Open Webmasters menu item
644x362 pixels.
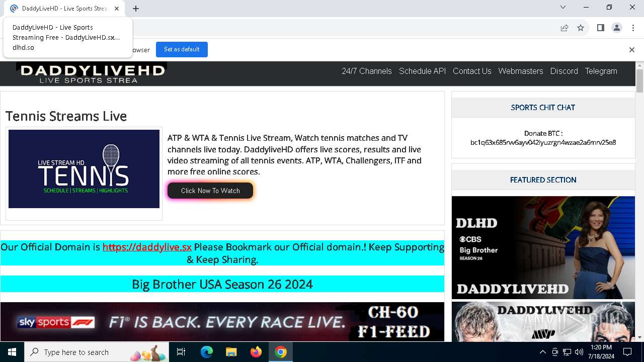tap(521, 71)
